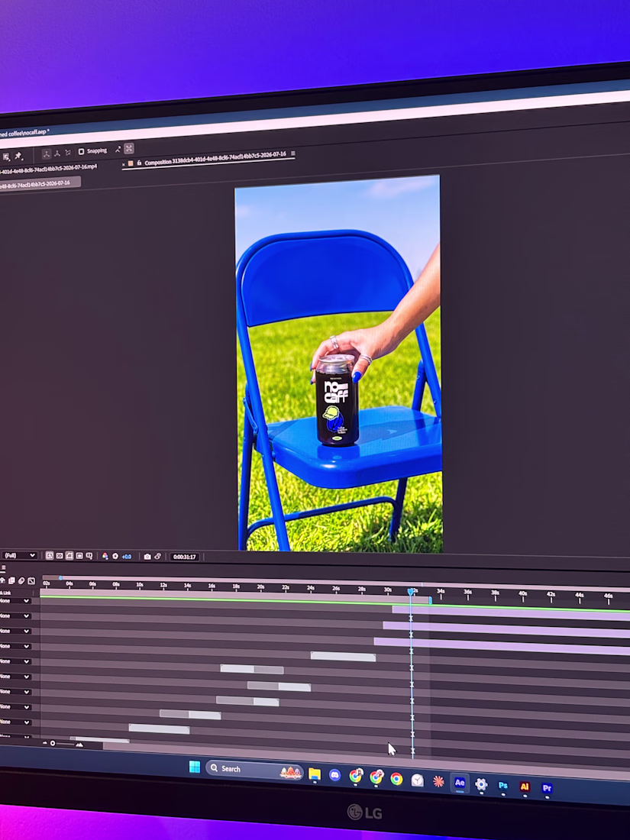Screen dimensions: 630x840
Task: Click the Show Snapshot icon
Action: tap(157, 556)
